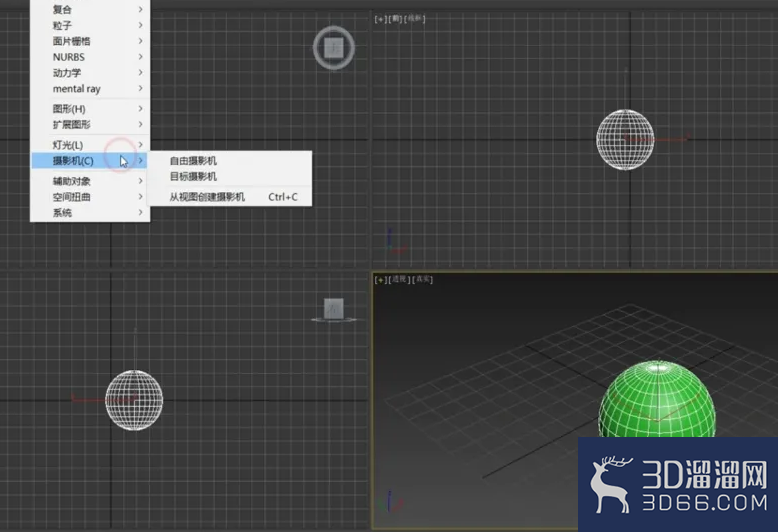Open the 图形(H) shapes submenu
The height and width of the screenshot is (532, 778).
[90, 108]
